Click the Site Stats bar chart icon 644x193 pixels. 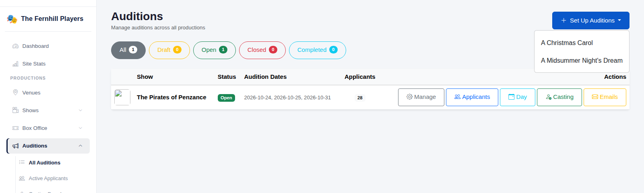tap(15, 64)
